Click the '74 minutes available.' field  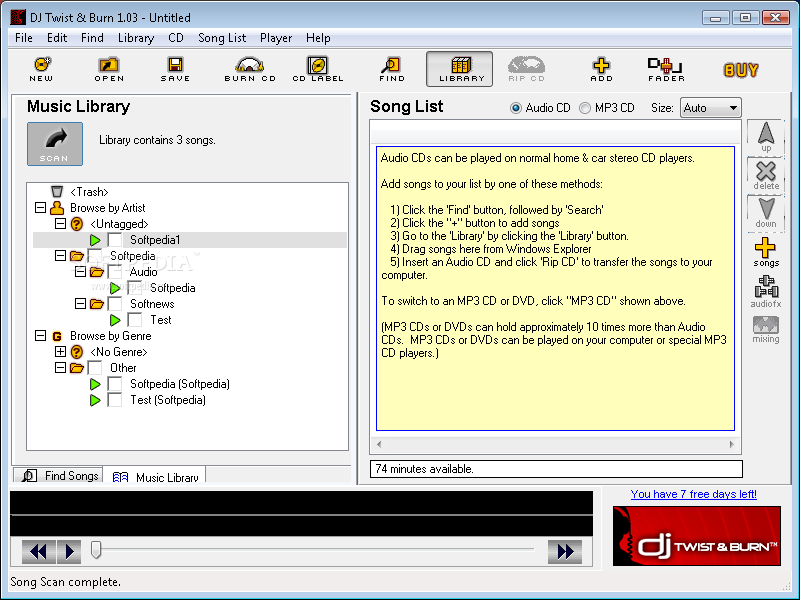(x=556, y=469)
